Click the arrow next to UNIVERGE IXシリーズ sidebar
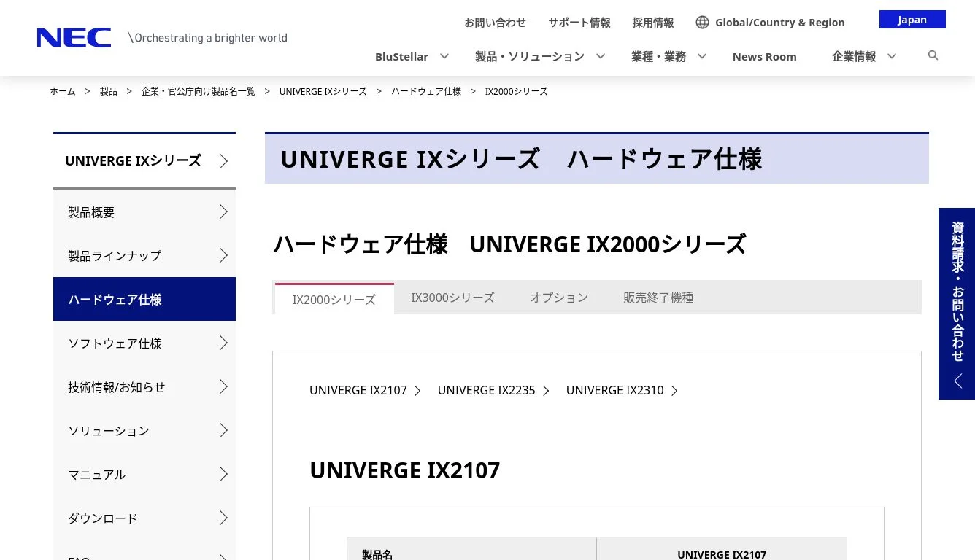The width and height of the screenshot is (975, 560). pos(224,161)
